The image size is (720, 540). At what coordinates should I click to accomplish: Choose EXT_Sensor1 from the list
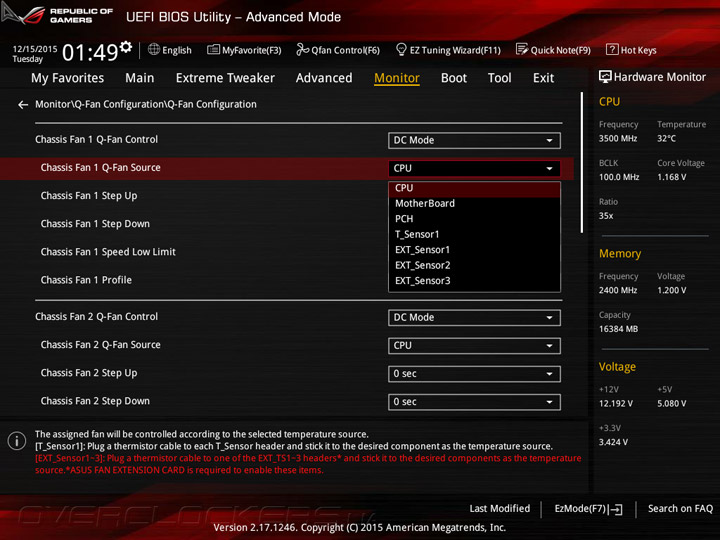pos(474,250)
